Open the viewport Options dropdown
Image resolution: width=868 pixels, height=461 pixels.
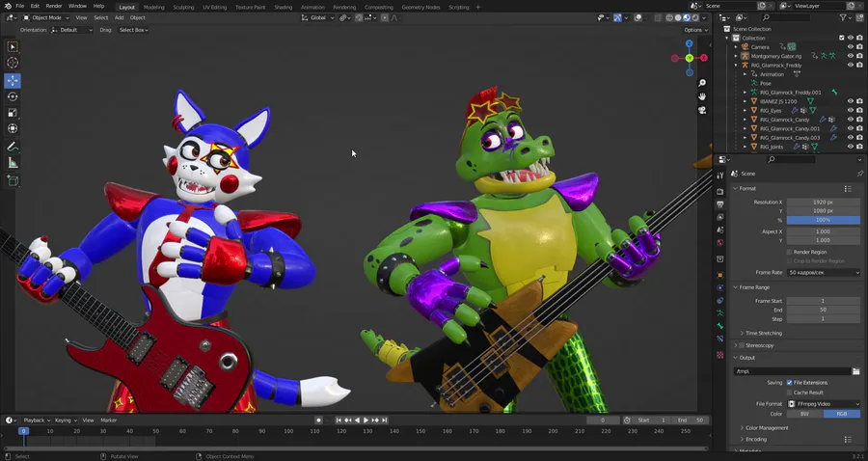tap(695, 30)
